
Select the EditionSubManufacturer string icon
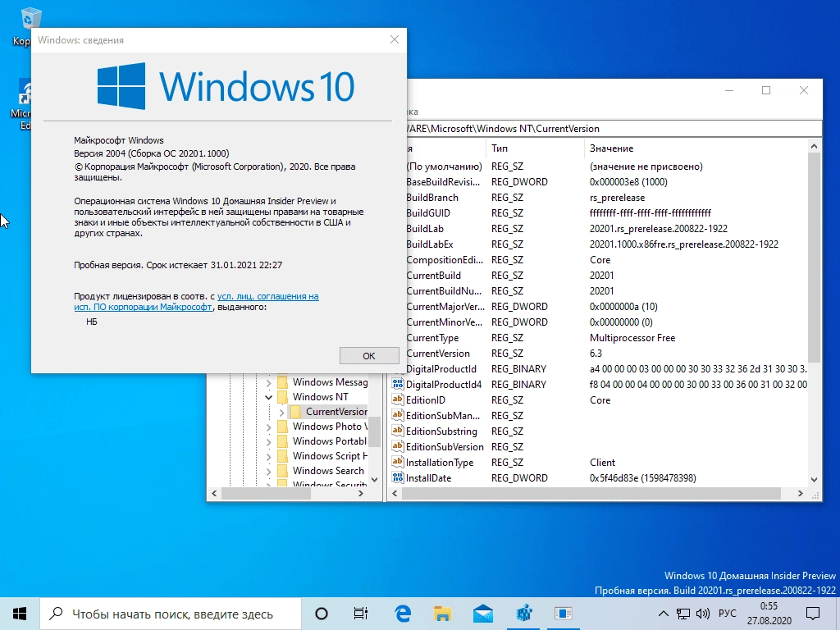click(x=398, y=415)
